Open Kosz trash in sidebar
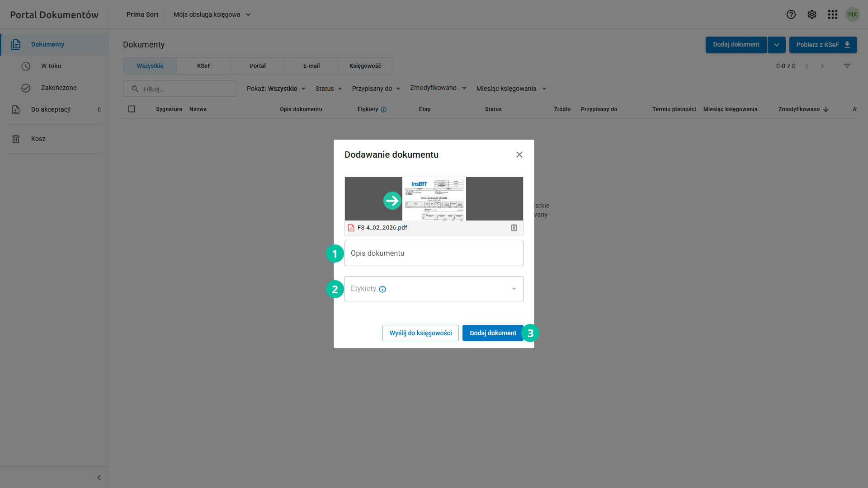 pos(38,139)
